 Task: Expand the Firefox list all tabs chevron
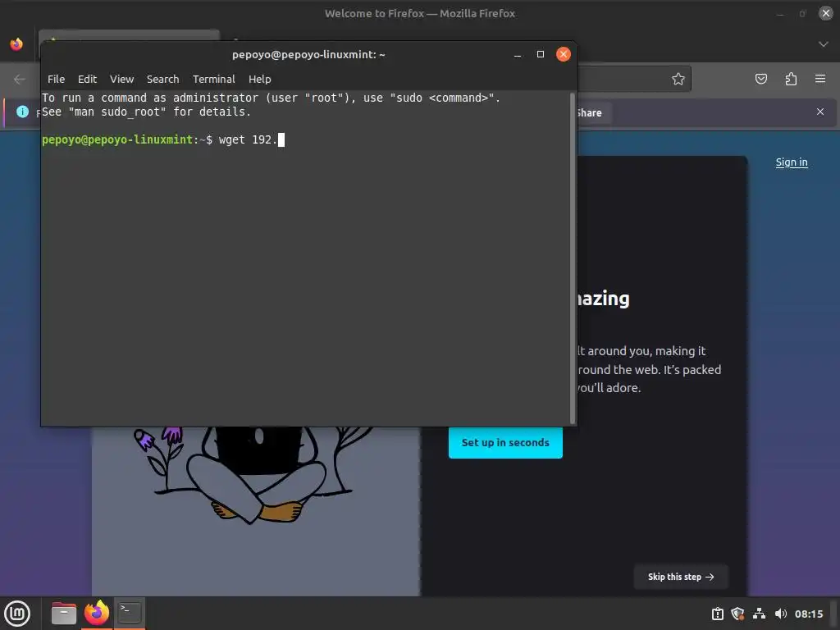pyautogui.click(x=824, y=44)
